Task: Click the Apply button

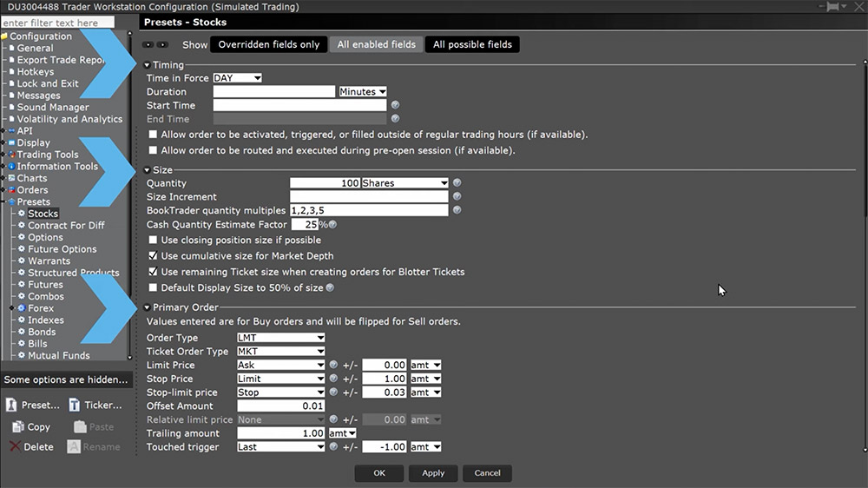Action: coord(433,473)
